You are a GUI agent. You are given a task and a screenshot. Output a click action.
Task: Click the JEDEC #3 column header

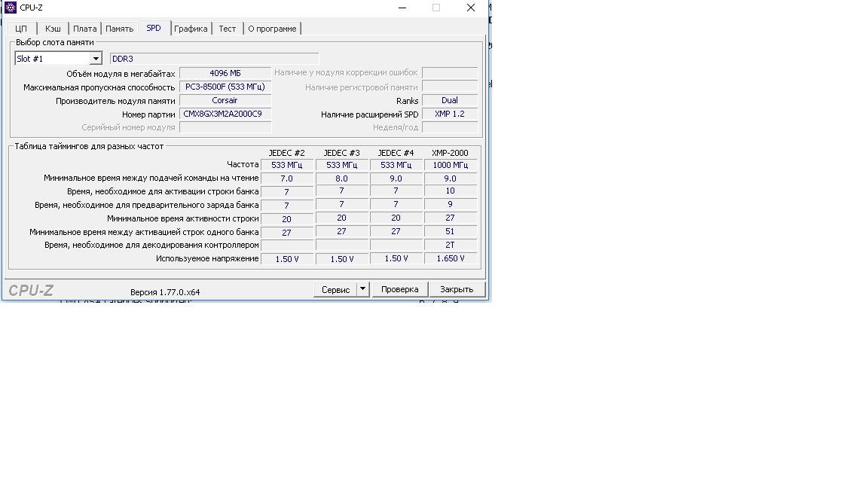click(341, 153)
